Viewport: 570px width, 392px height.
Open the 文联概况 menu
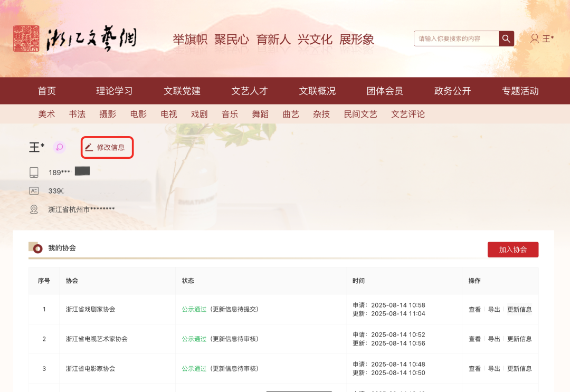(x=317, y=91)
